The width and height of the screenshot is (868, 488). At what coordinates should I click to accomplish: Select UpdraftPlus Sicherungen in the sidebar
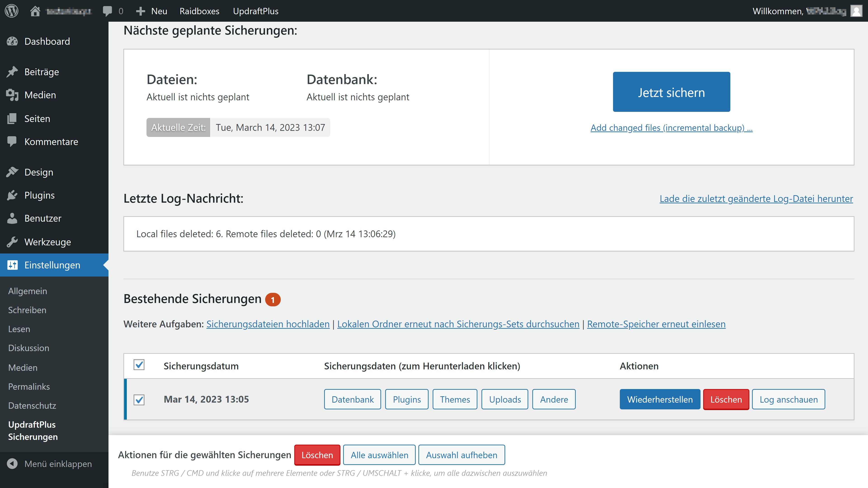coord(32,430)
